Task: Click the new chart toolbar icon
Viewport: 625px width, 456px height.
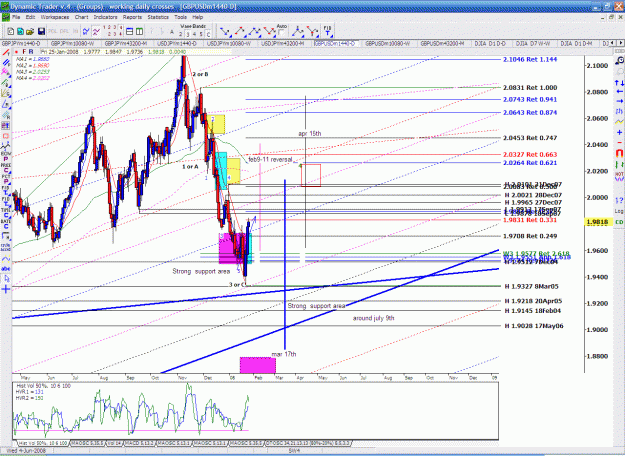Action: 11,31
